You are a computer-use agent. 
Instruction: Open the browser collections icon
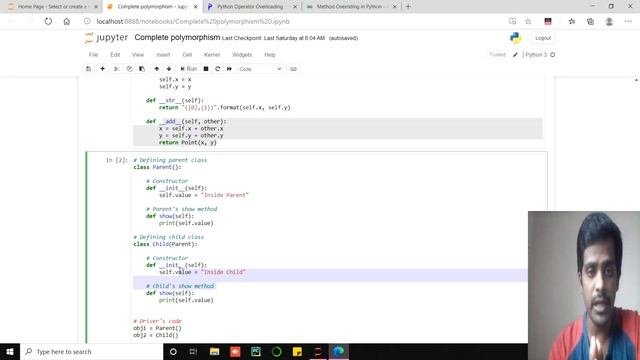click(590, 21)
